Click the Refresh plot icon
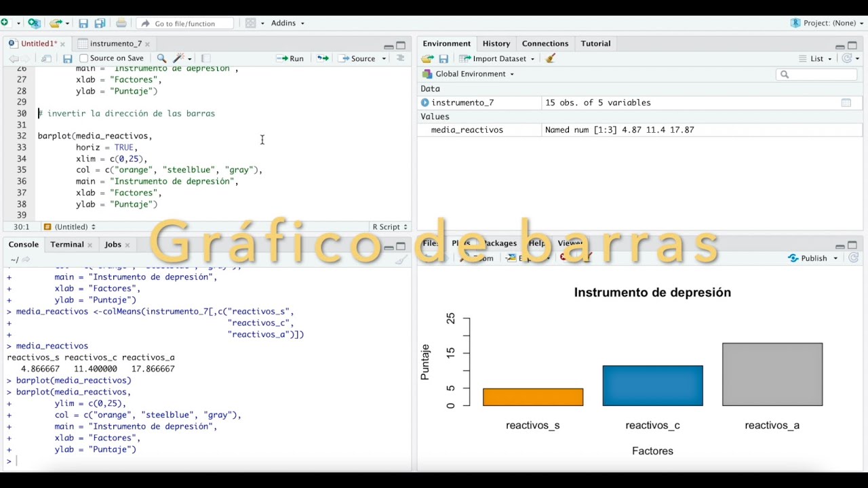Viewport: 868px width, 488px height. (854, 258)
